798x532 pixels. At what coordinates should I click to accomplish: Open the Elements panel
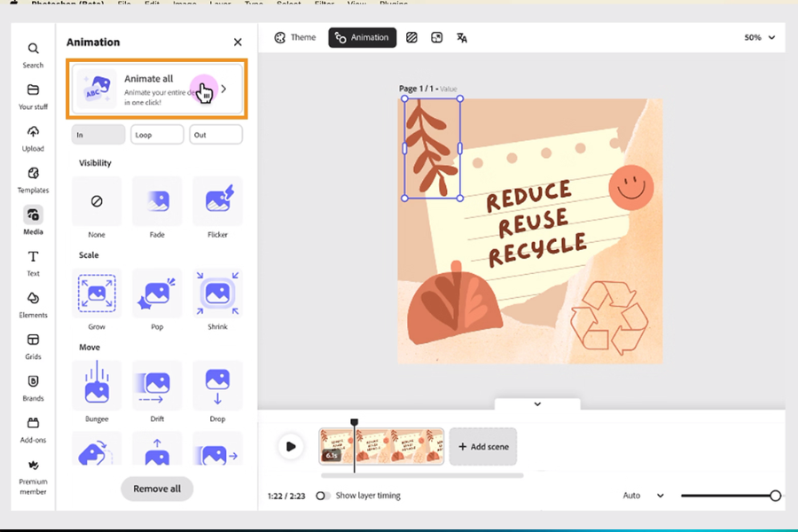click(33, 304)
